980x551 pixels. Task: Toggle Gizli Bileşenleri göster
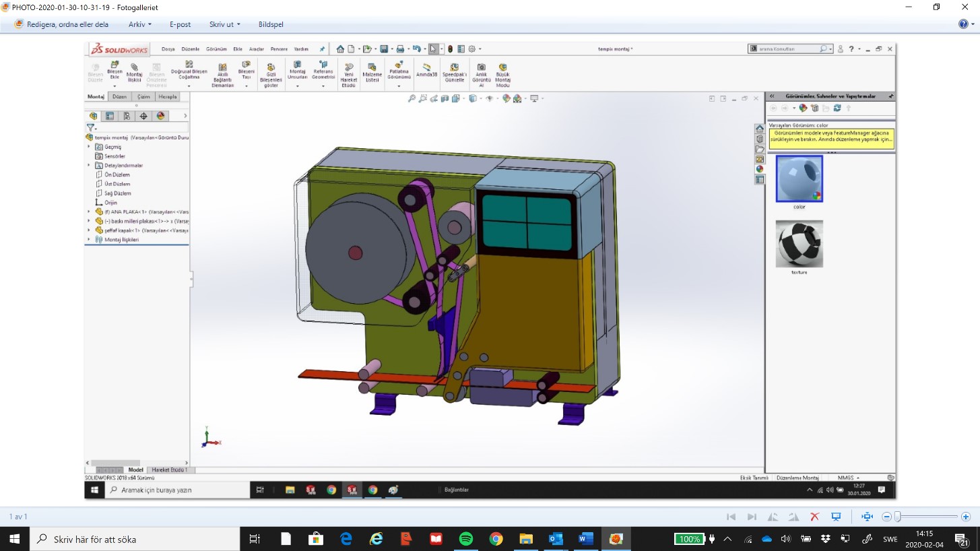271,72
